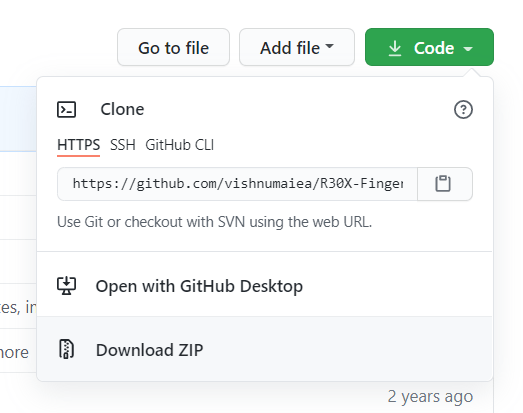Open the Go to file button
The image size is (523, 413).
tap(173, 47)
